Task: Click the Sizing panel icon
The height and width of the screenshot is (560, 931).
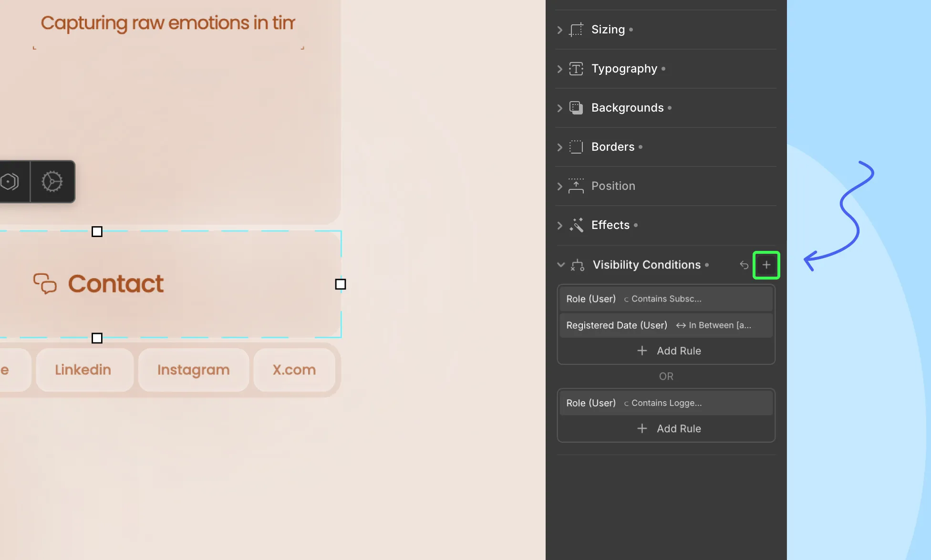Action: point(576,30)
